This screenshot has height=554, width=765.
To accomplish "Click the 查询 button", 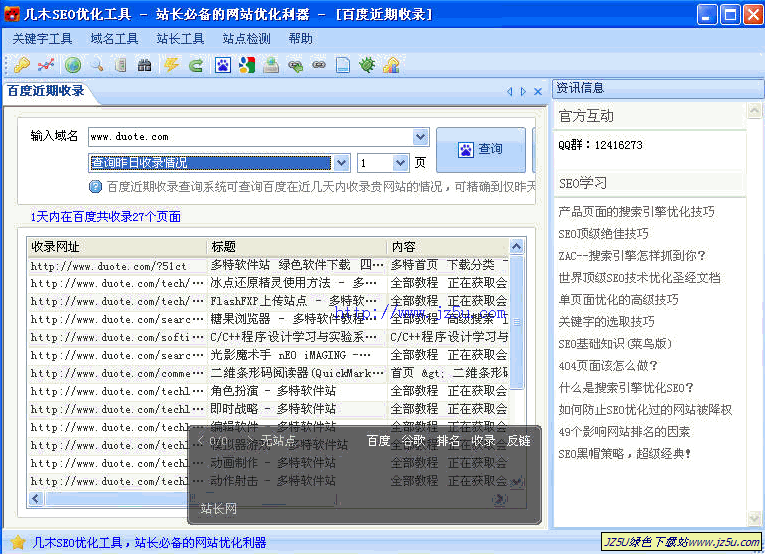I will [481, 150].
